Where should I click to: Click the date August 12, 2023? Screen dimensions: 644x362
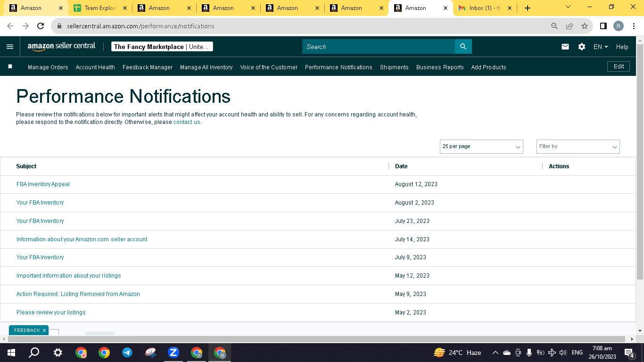416,184
